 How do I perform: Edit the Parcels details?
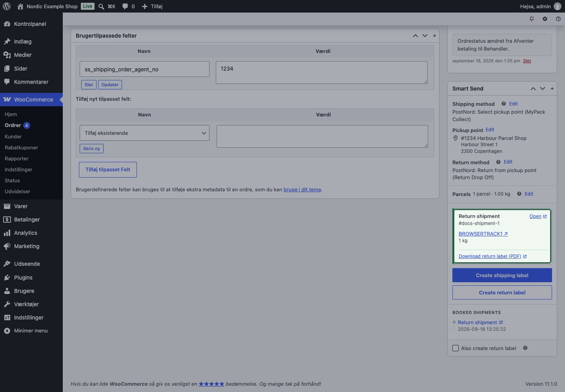tap(529, 194)
